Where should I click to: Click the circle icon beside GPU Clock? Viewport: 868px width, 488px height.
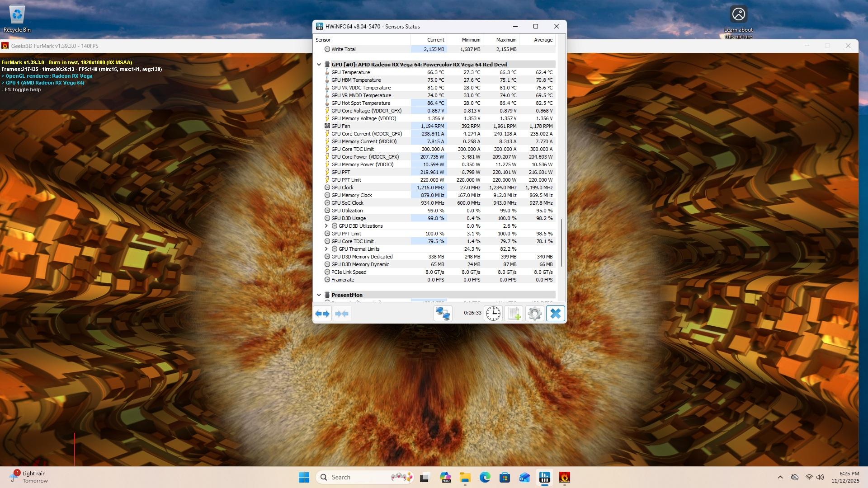(x=327, y=188)
